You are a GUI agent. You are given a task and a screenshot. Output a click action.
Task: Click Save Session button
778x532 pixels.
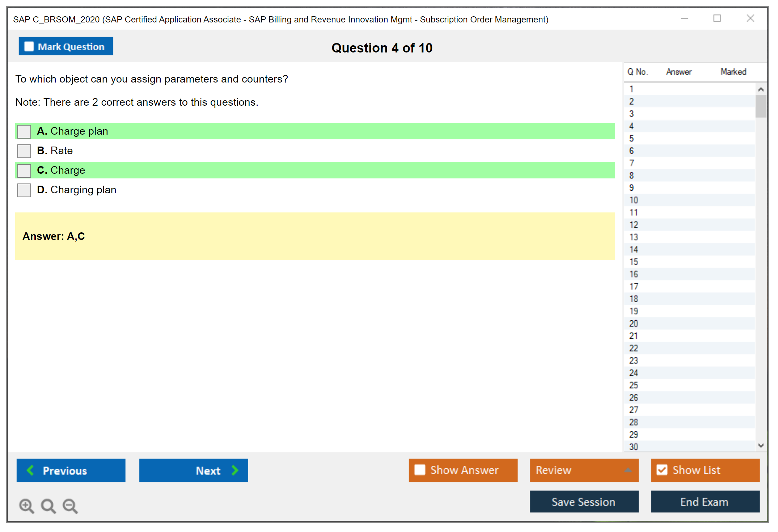pyautogui.click(x=584, y=502)
